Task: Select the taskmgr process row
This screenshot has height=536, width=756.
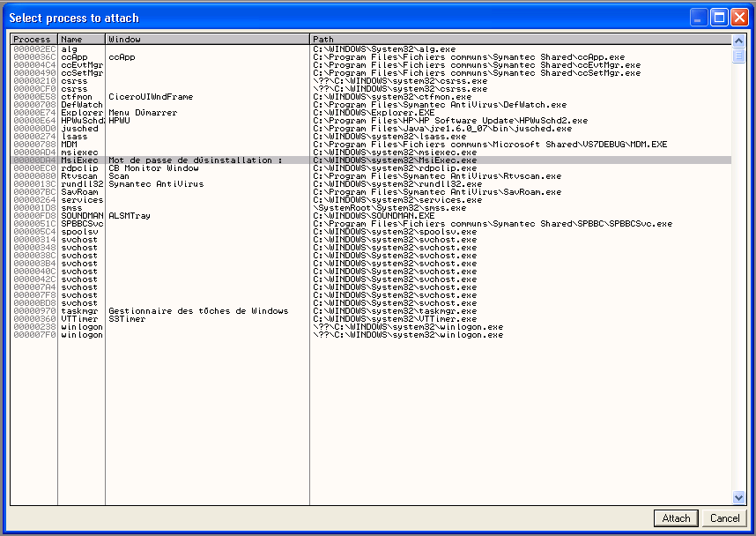Action: [371, 310]
